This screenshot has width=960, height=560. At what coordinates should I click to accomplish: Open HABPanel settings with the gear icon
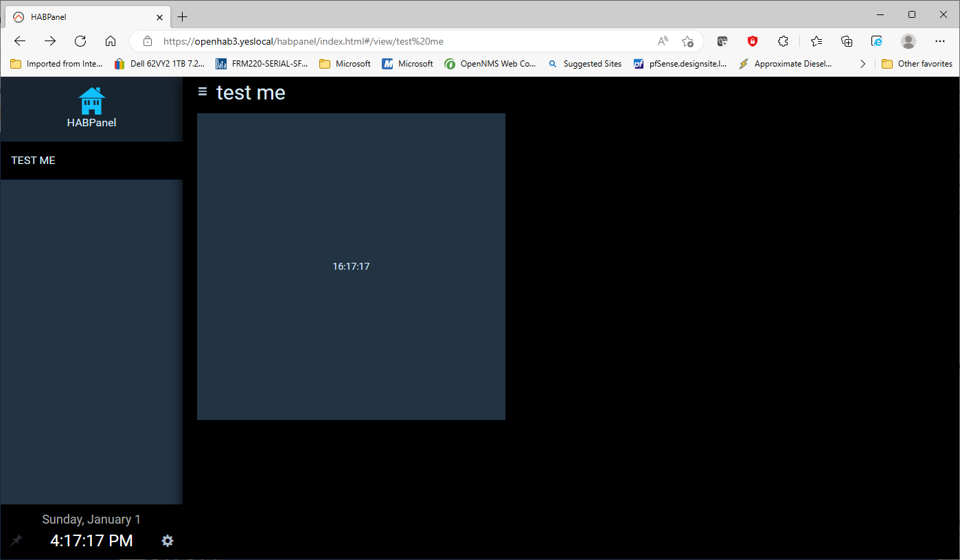point(168,541)
